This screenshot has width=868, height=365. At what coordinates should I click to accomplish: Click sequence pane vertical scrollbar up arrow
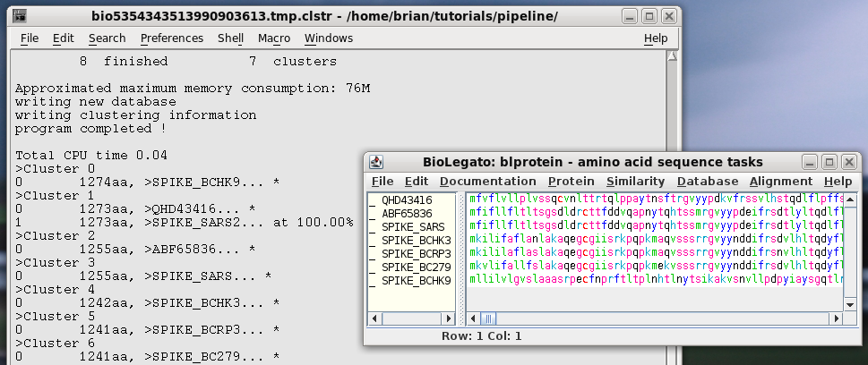coord(852,199)
